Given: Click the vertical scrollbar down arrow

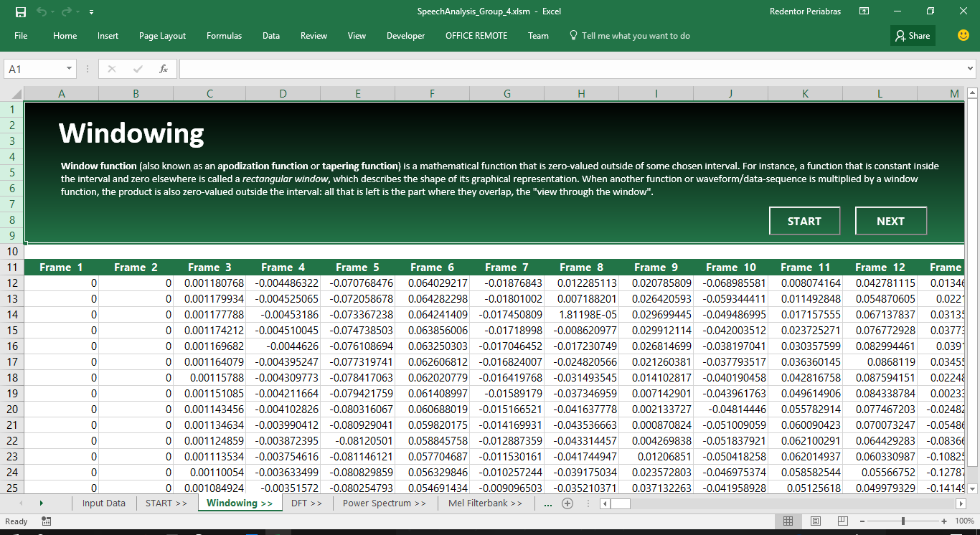Looking at the screenshot, I should pos(973,488).
